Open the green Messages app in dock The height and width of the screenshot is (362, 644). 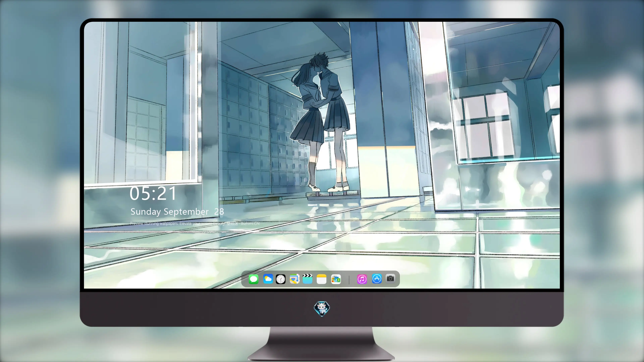pyautogui.click(x=254, y=279)
